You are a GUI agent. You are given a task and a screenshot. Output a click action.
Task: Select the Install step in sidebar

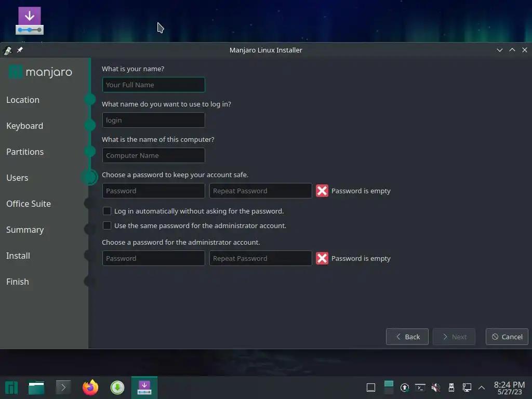pyautogui.click(x=18, y=256)
